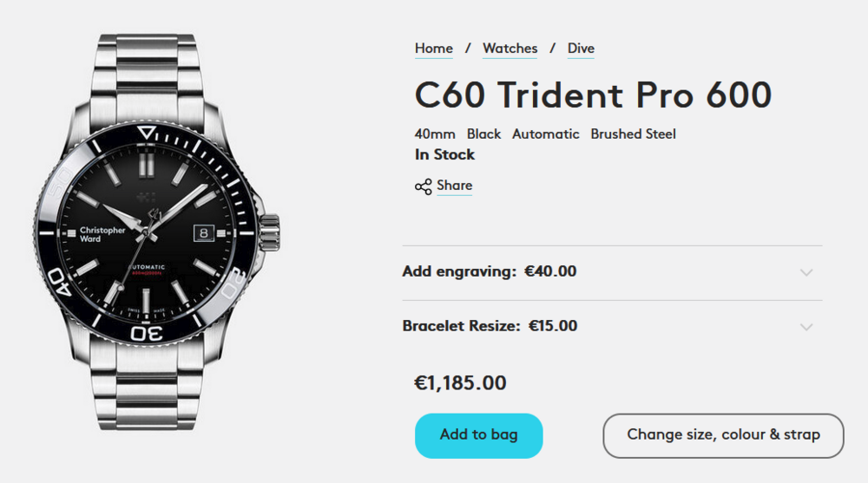Select the 40mm size label
The image size is (868, 483).
point(435,134)
